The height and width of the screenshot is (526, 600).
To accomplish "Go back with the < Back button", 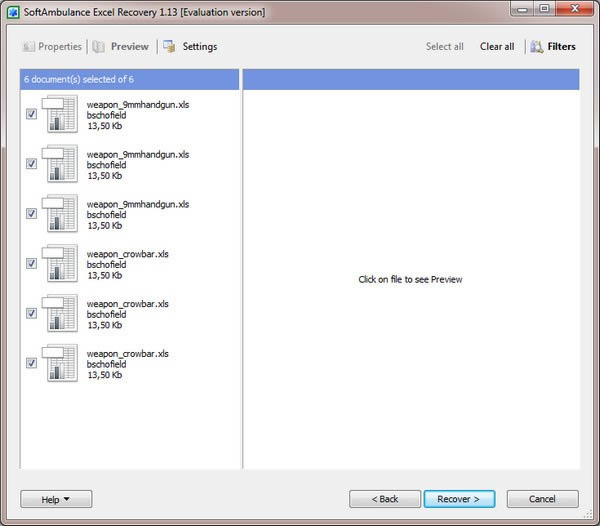I will (385, 499).
